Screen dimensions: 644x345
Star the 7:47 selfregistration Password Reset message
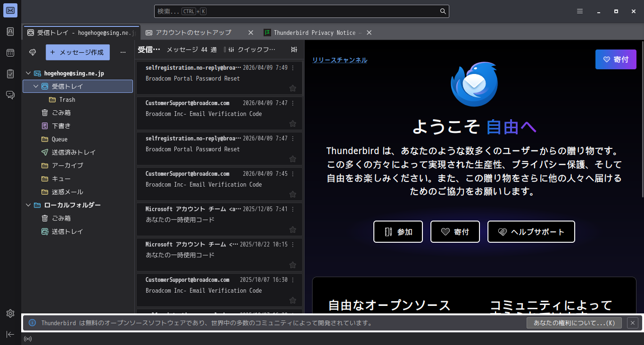tap(293, 159)
